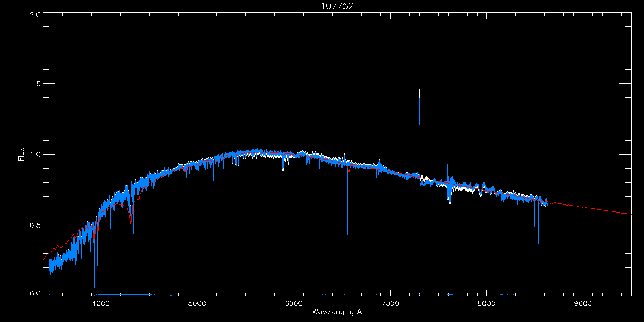644x322 pixels.
Task: Click the 2.0 flux tick label
Action: click(35, 15)
